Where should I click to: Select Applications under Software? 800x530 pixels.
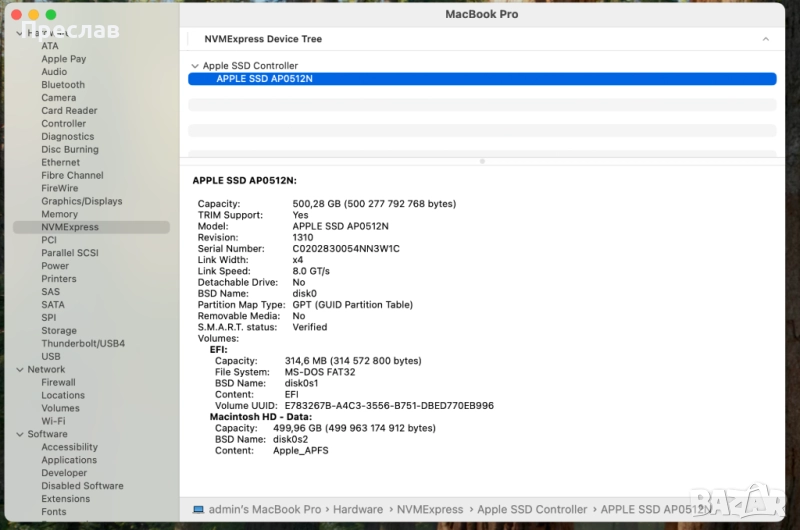tap(69, 460)
